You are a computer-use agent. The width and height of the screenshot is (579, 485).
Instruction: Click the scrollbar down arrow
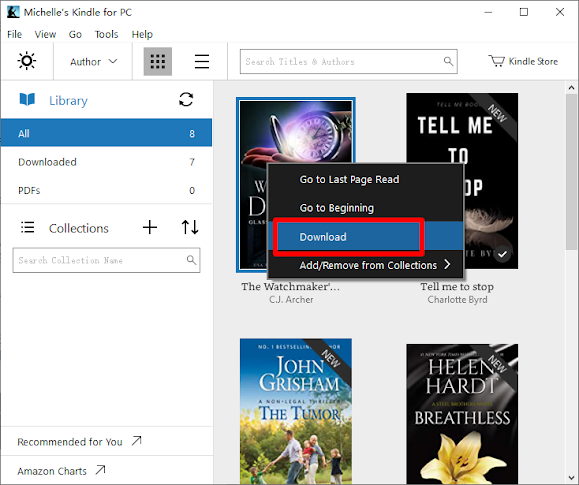(571, 479)
